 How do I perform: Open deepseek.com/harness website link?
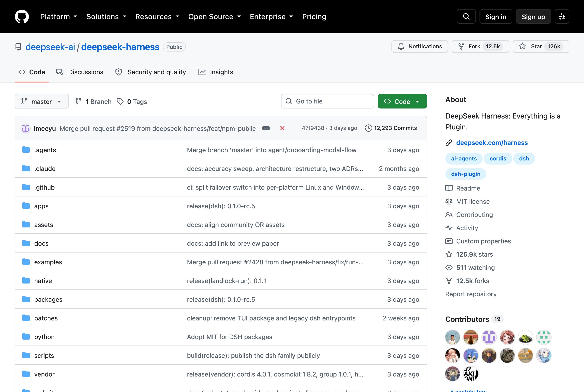(492, 142)
